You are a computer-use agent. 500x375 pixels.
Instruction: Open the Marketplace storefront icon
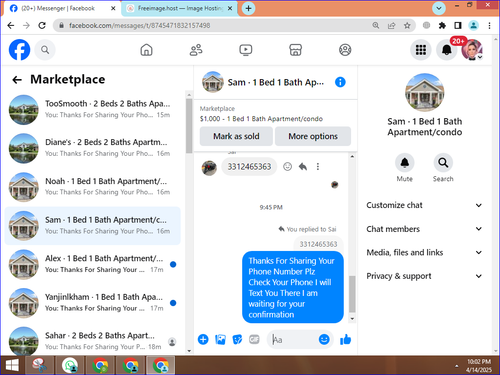tap(295, 50)
